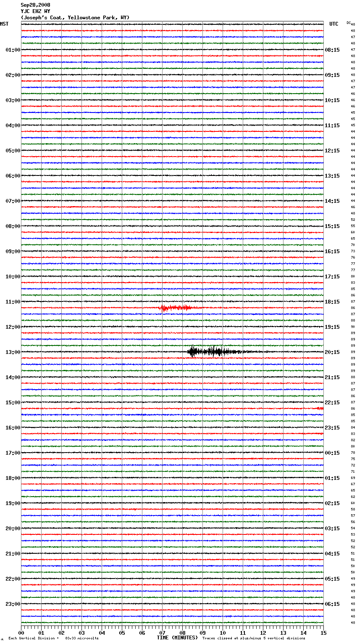
Task: Select the 05:00 MST row label
Action: click(x=13, y=151)
